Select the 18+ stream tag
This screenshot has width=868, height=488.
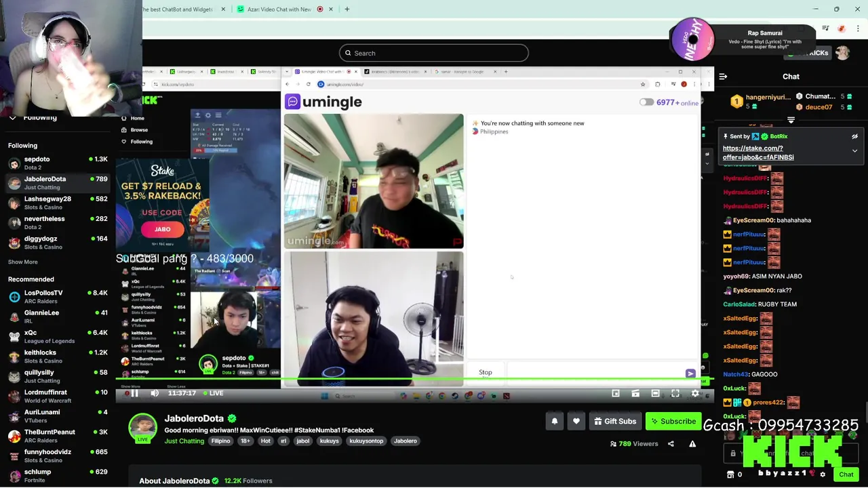coord(245,441)
